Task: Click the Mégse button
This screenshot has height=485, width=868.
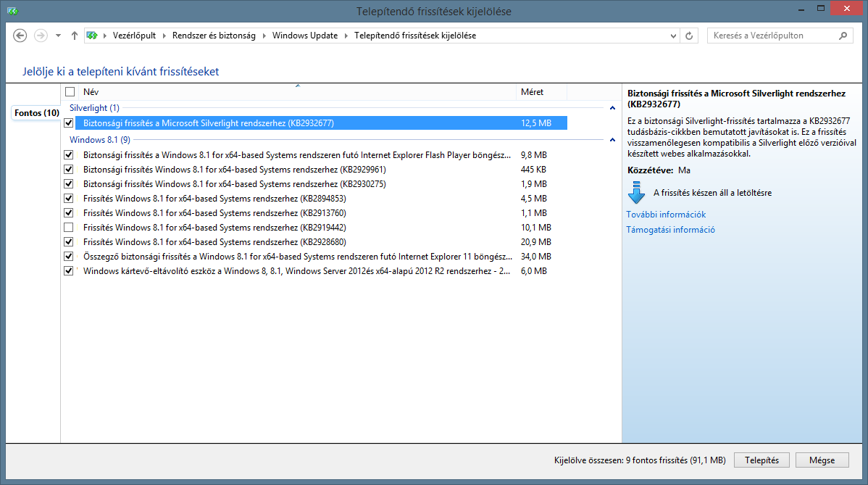Action: click(822, 460)
